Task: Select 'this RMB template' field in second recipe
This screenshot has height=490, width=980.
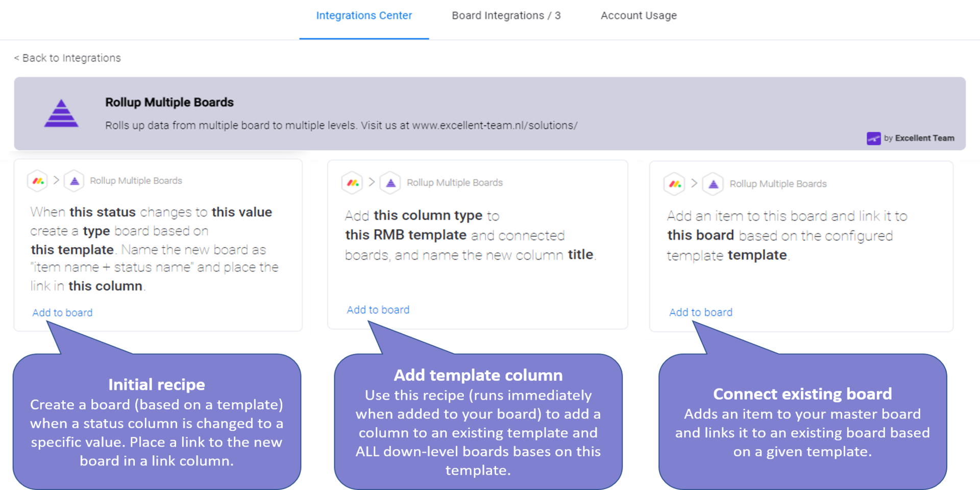Action: click(406, 235)
